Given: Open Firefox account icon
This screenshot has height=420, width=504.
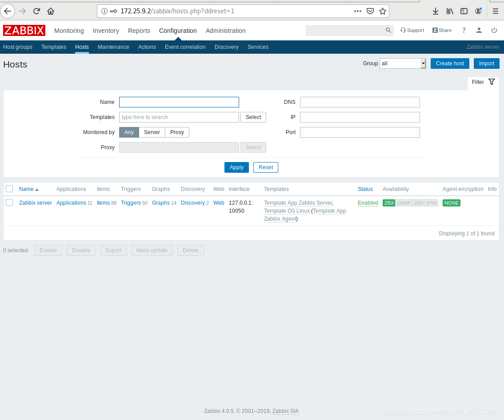Looking at the screenshot, I should pos(478,11).
